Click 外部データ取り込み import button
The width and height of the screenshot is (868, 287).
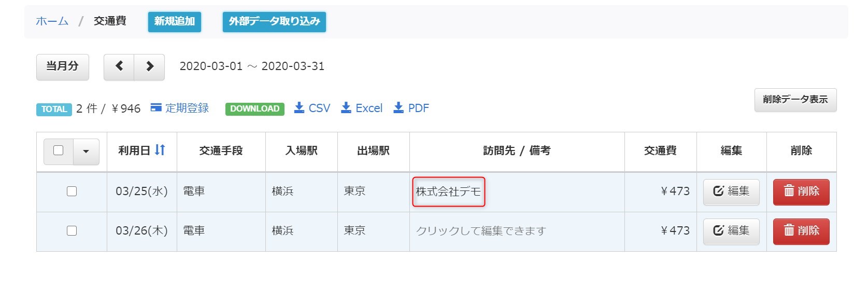click(274, 21)
